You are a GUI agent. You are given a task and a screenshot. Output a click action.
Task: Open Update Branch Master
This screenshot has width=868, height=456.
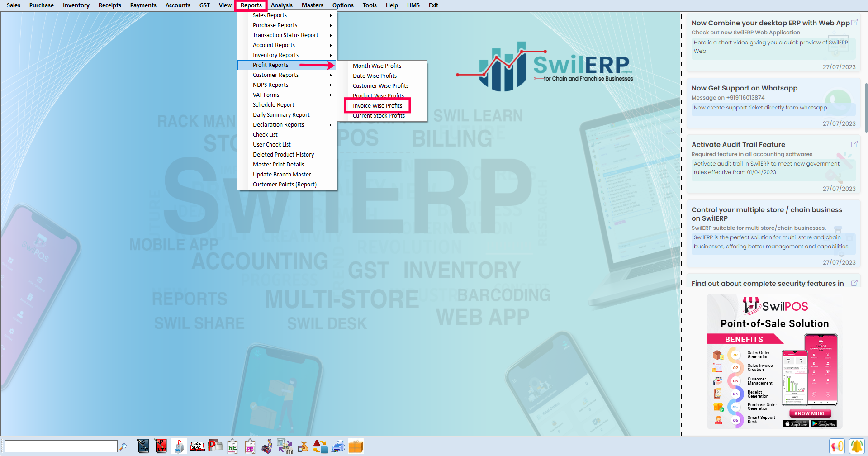(x=287, y=175)
